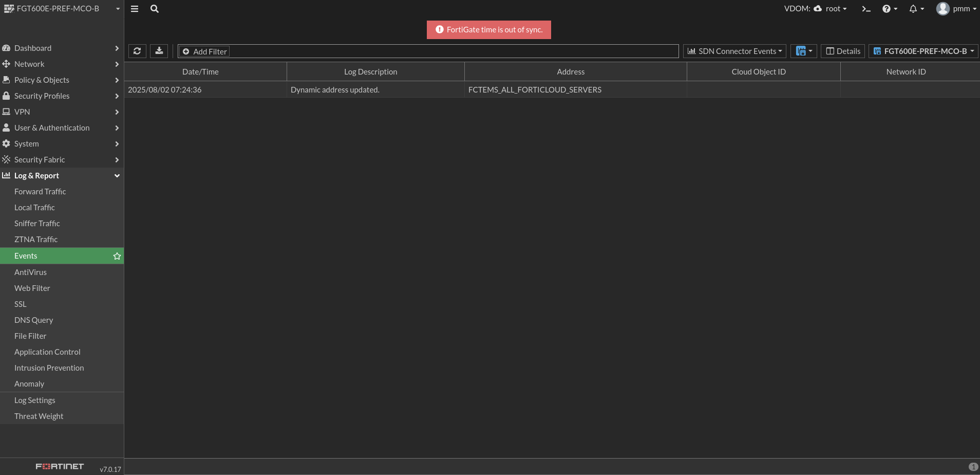Image resolution: width=980 pixels, height=475 pixels.
Task: Open the search magnifier icon
Action: 155,9
